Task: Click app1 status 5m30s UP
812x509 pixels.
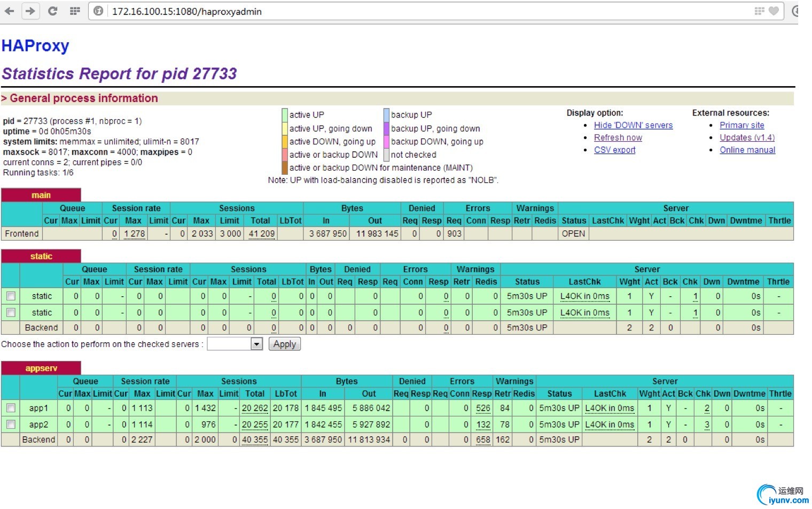Action: coord(559,408)
